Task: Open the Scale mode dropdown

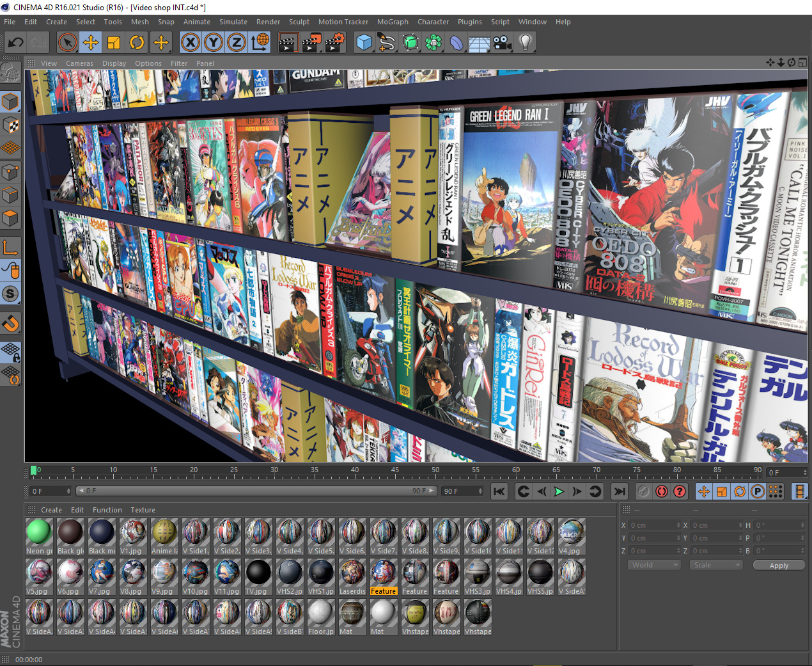Action: pyautogui.click(x=716, y=565)
